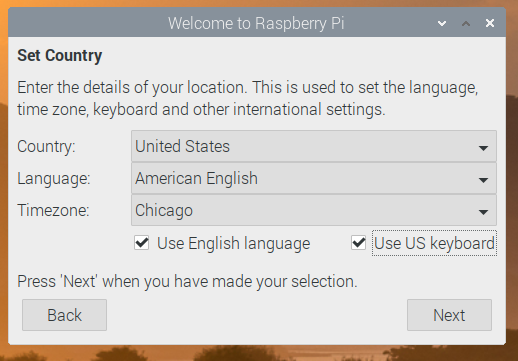Click the 'Timezone:' field label
The width and height of the screenshot is (518, 361).
pyautogui.click(x=53, y=210)
